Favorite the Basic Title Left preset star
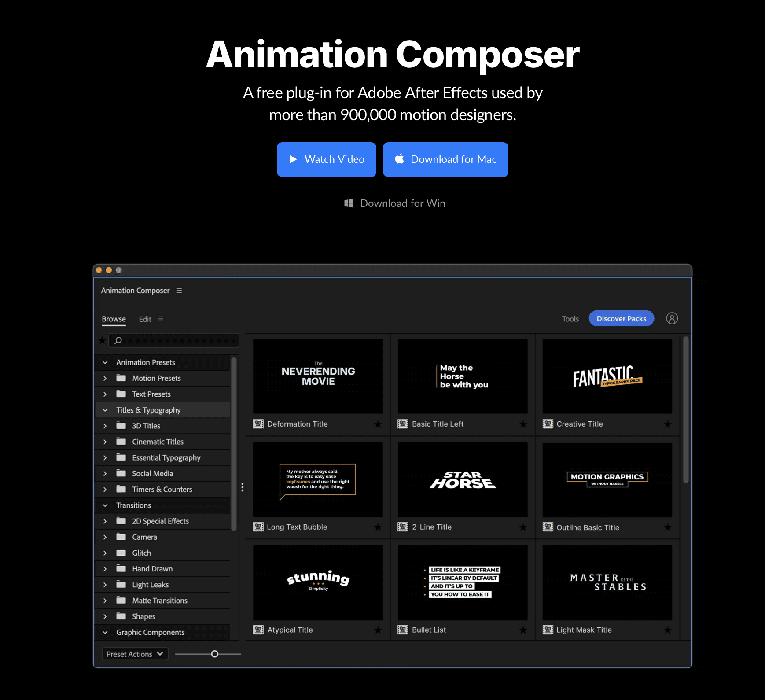This screenshot has width=765, height=700. [523, 424]
